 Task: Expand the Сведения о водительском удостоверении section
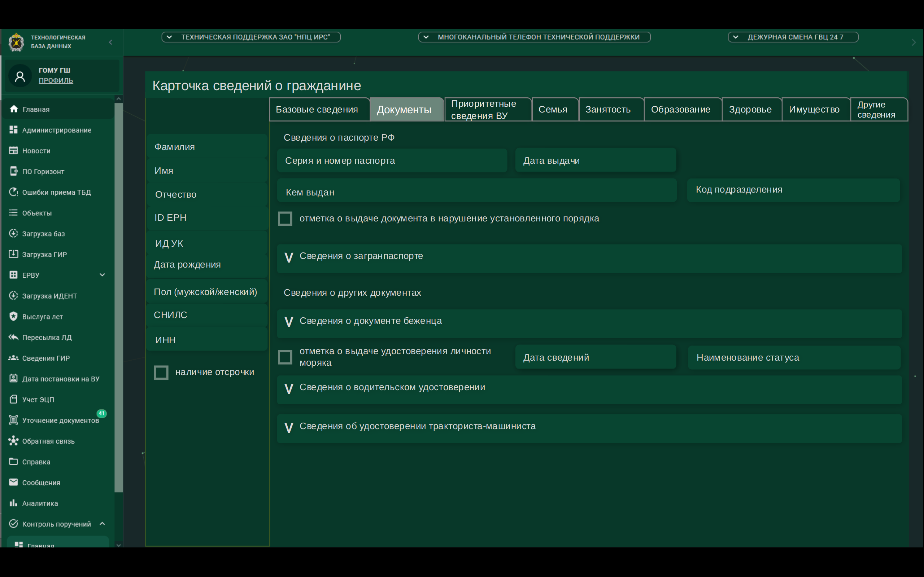click(289, 389)
